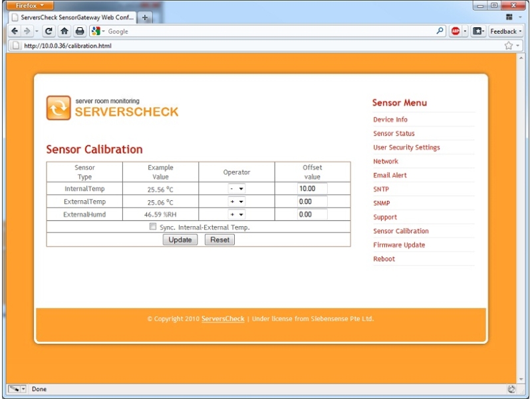Viewport: 532px width, 399px height.
Task: Click the page scrollbar down arrow
Action: coord(521,379)
